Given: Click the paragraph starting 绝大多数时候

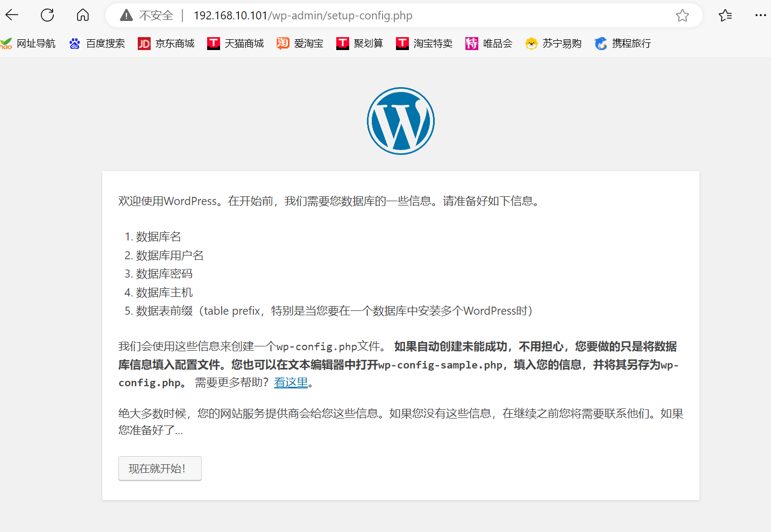Looking at the screenshot, I should pyautogui.click(x=401, y=422).
